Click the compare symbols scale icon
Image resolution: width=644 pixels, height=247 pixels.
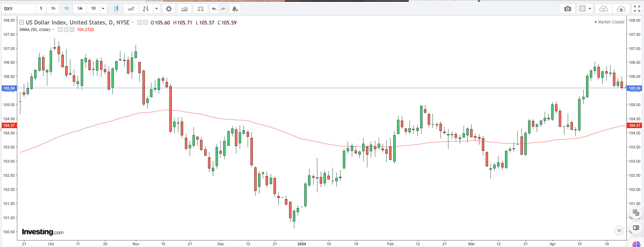coord(200,9)
